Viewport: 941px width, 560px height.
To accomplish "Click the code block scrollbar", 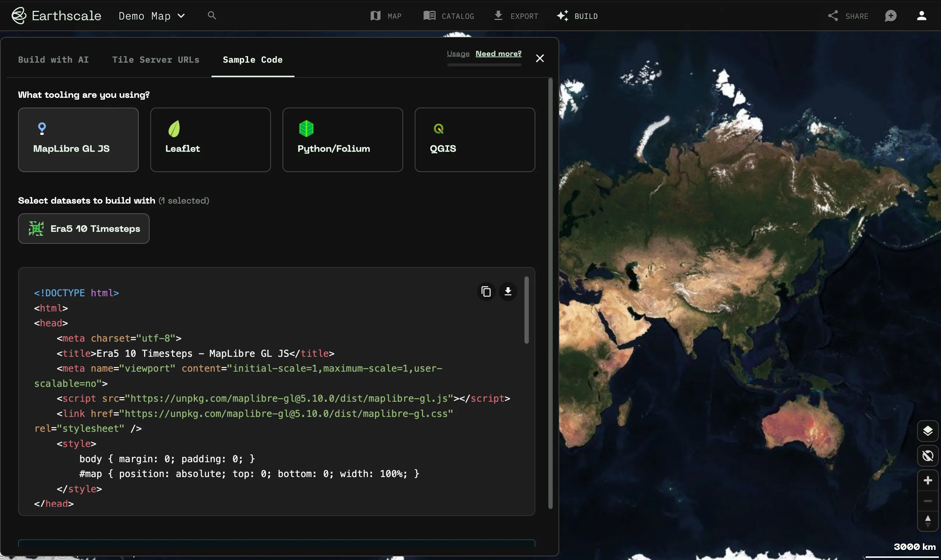I will (526, 310).
